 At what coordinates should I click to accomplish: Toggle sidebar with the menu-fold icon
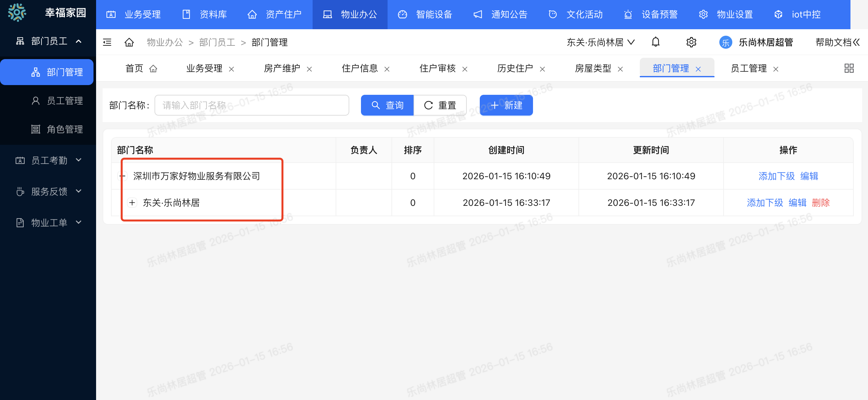[107, 42]
